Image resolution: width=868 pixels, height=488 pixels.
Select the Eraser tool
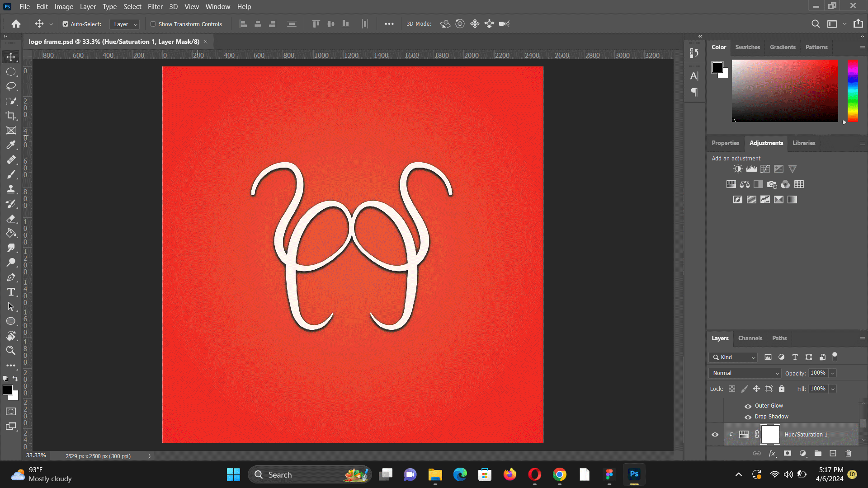[x=11, y=219]
